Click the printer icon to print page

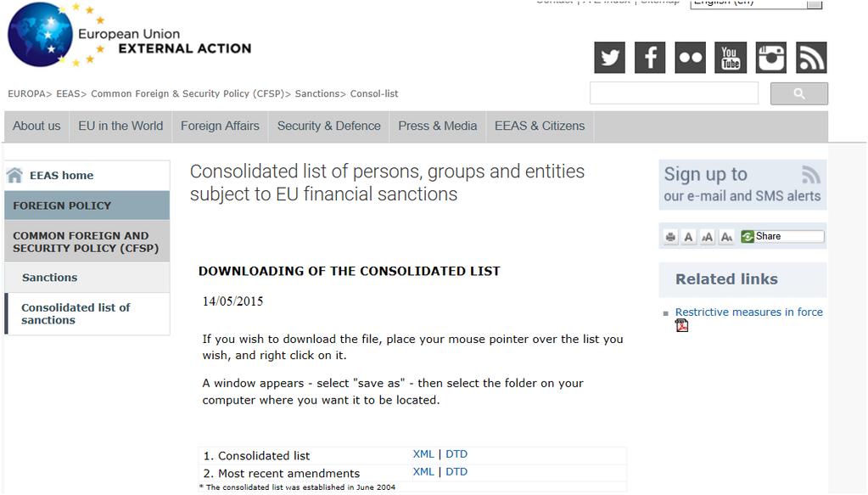pos(670,237)
